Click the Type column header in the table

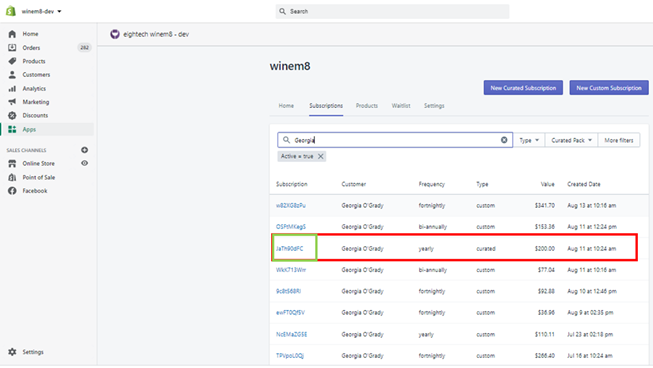(x=482, y=184)
